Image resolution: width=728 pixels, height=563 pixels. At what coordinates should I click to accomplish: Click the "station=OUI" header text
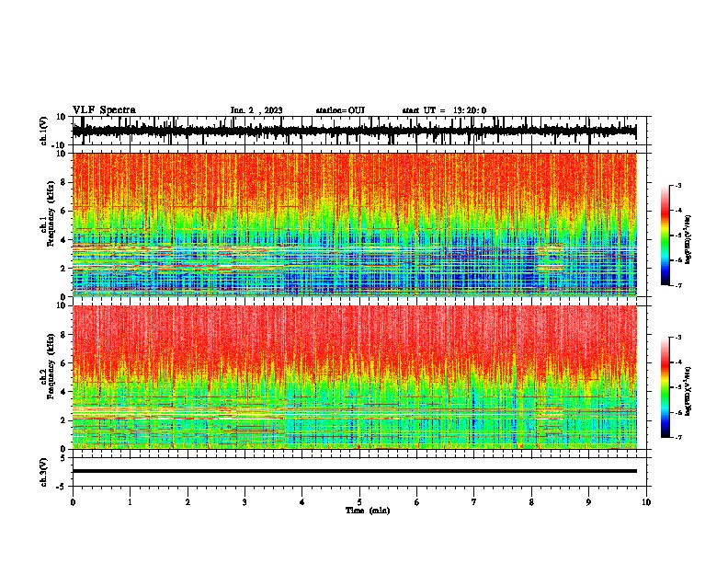coord(340,110)
